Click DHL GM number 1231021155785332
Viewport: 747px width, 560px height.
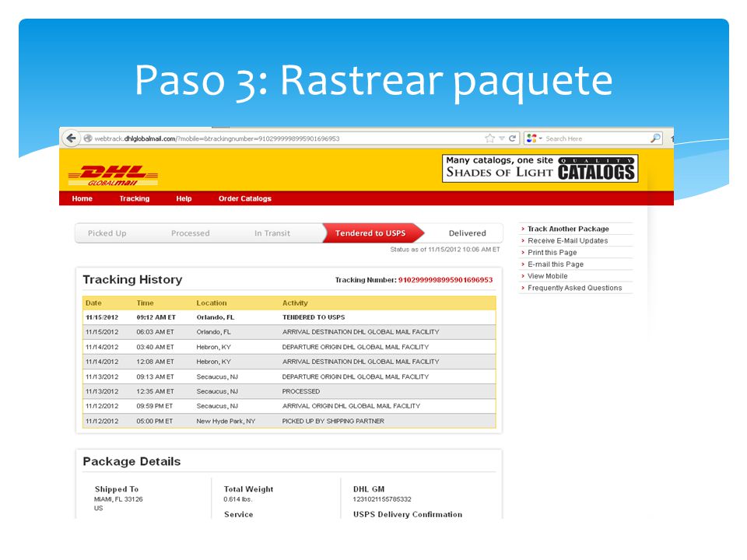(381, 499)
